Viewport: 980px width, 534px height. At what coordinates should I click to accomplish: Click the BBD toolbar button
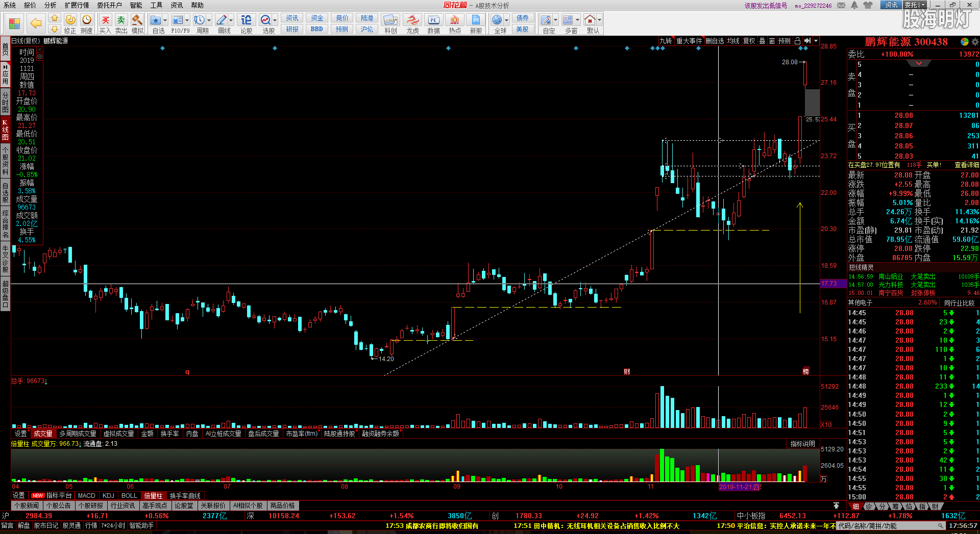tap(317, 29)
